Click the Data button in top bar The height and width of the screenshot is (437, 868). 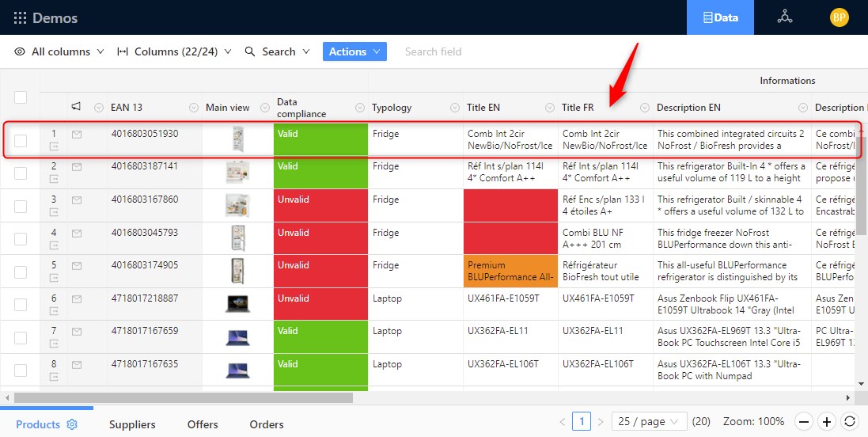tap(720, 17)
